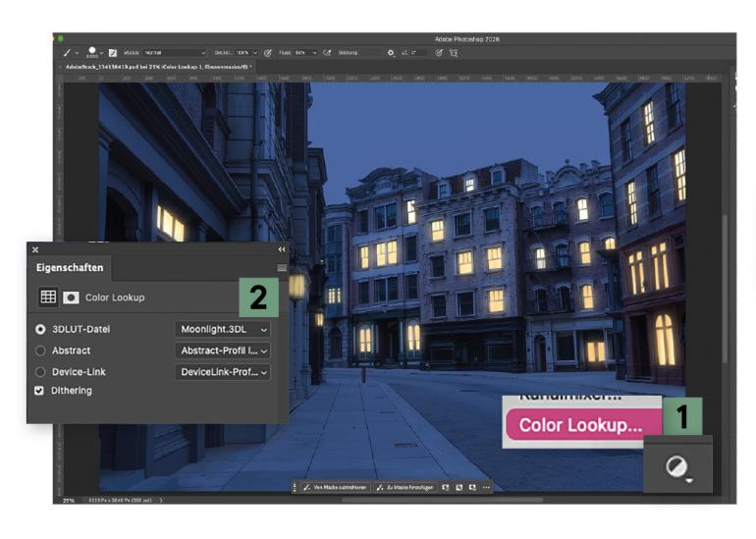This screenshot has height=539, width=756.
Task: Click the horizontal scrollbar
Action: point(443,500)
